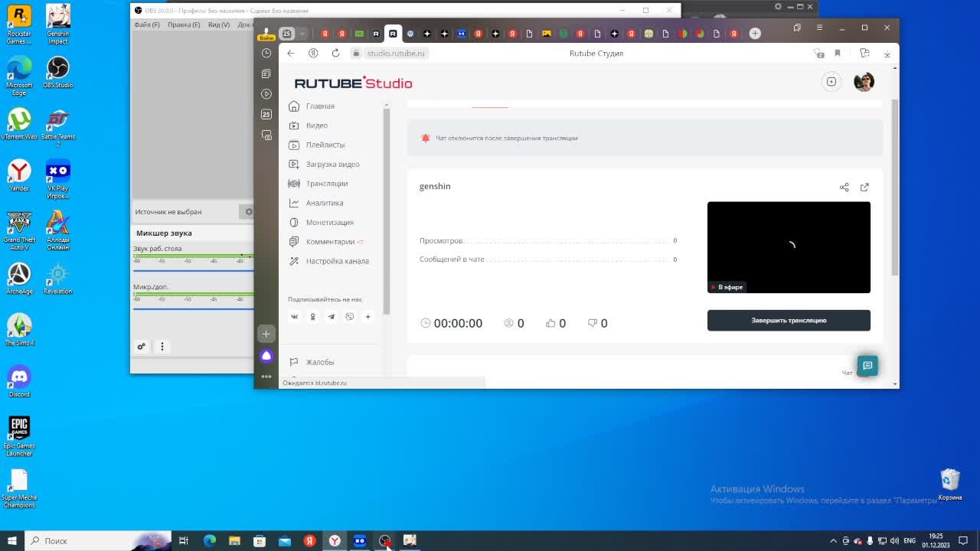Click the taskbar Поиск search box
Viewport: 980px width, 551px height.
[x=98, y=541]
